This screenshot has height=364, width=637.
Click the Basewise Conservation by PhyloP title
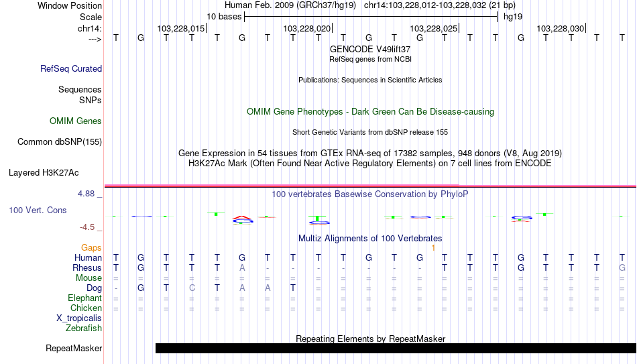pyautogui.click(x=370, y=194)
